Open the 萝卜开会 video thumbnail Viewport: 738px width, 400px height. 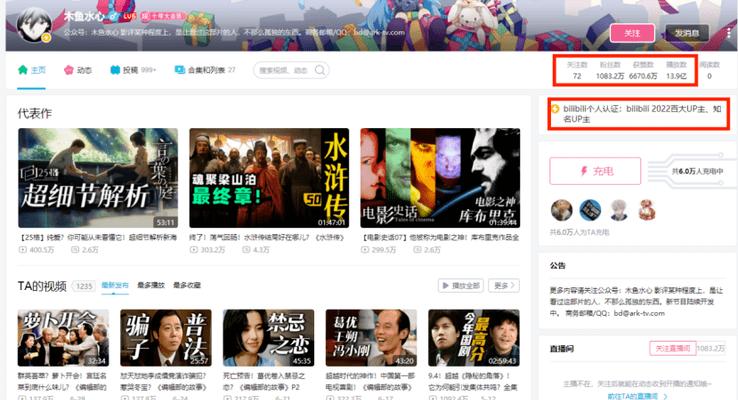click(x=64, y=337)
